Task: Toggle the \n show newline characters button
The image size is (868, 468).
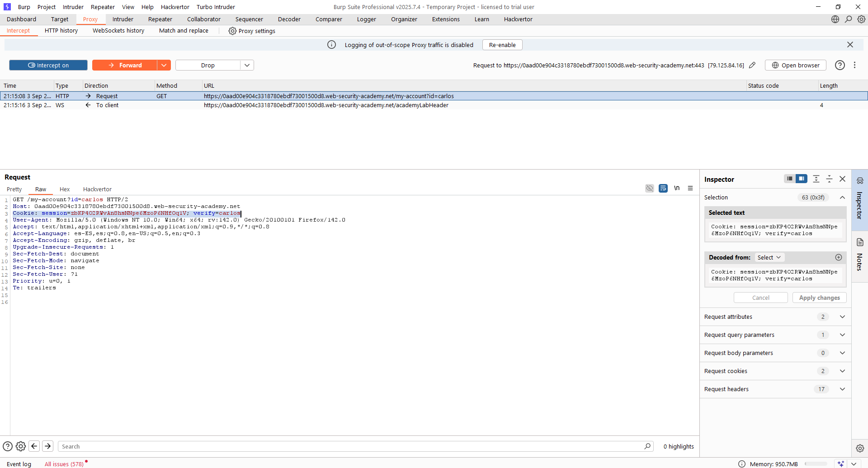Action: tap(677, 188)
